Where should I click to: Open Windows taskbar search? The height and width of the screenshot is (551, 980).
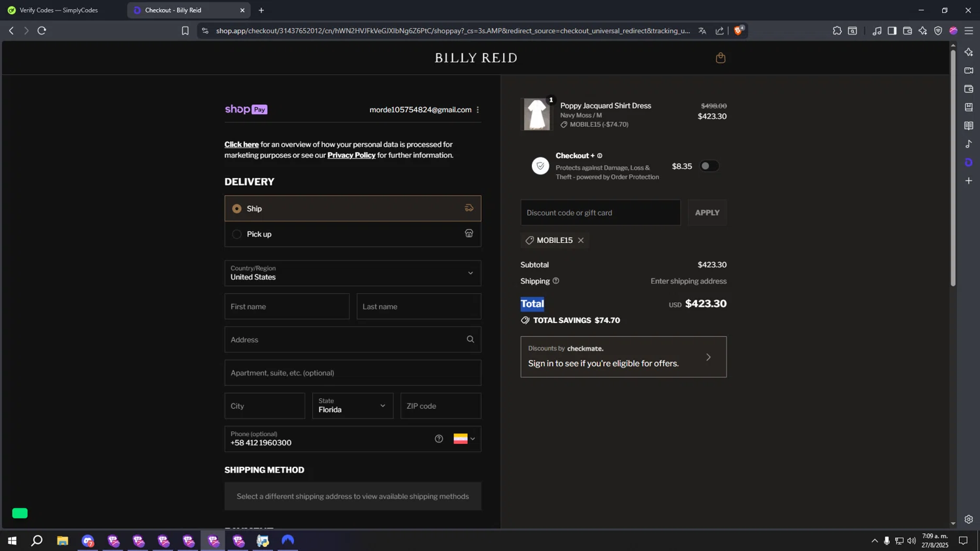tap(37, 541)
